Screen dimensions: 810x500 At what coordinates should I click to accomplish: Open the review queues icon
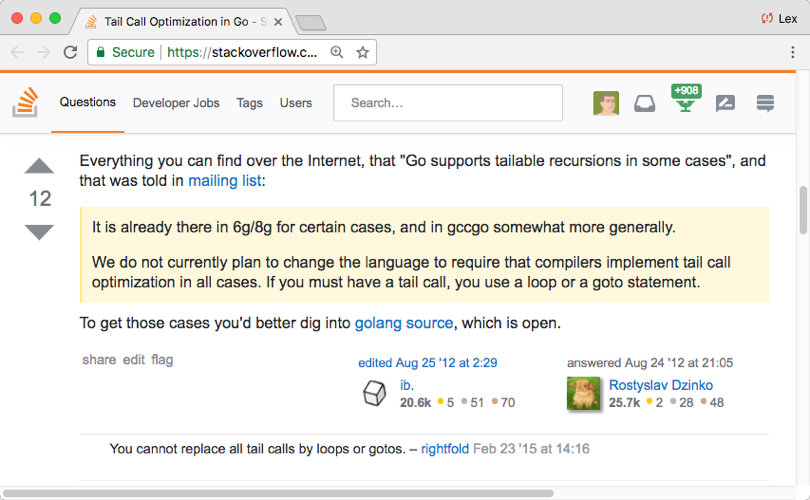click(726, 103)
